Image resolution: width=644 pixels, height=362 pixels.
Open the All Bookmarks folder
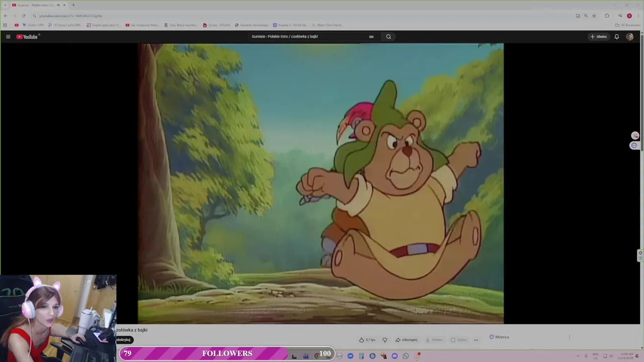coord(627,25)
